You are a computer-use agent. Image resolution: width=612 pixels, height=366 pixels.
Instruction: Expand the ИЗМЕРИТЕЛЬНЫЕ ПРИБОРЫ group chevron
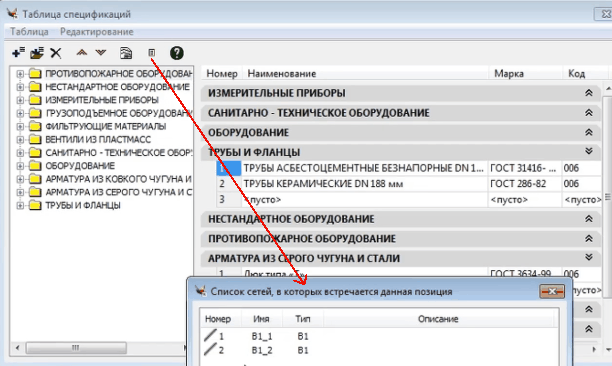tap(589, 93)
